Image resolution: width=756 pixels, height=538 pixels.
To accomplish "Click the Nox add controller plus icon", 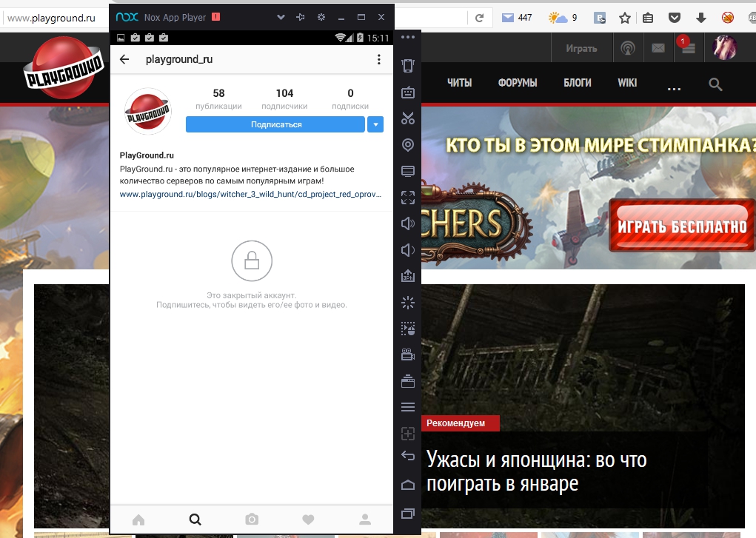I will pyautogui.click(x=408, y=434).
